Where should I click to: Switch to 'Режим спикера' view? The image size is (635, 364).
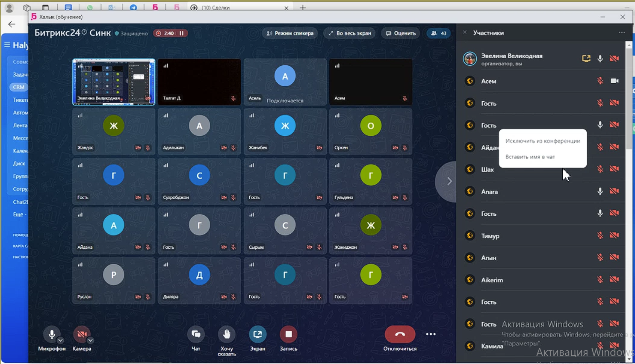click(x=290, y=33)
